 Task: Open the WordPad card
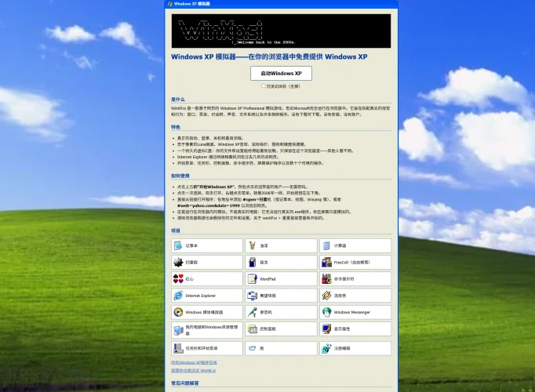coord(281,279)
